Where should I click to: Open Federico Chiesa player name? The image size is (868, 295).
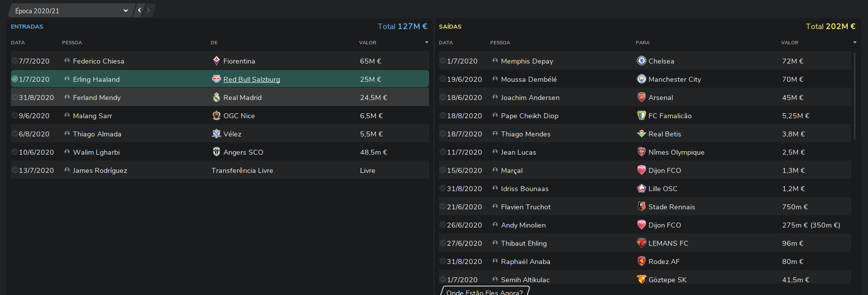tap(99, 61)
